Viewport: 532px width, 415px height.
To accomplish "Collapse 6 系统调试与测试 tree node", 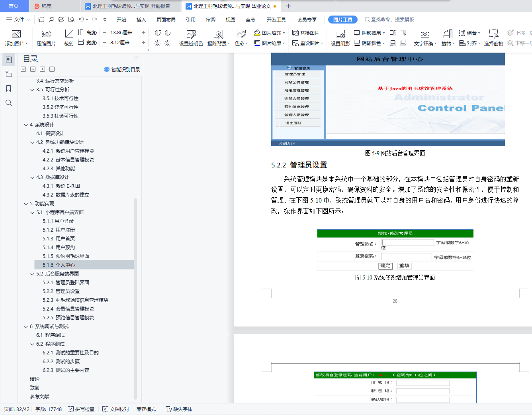I will click(x=26, y=326).
